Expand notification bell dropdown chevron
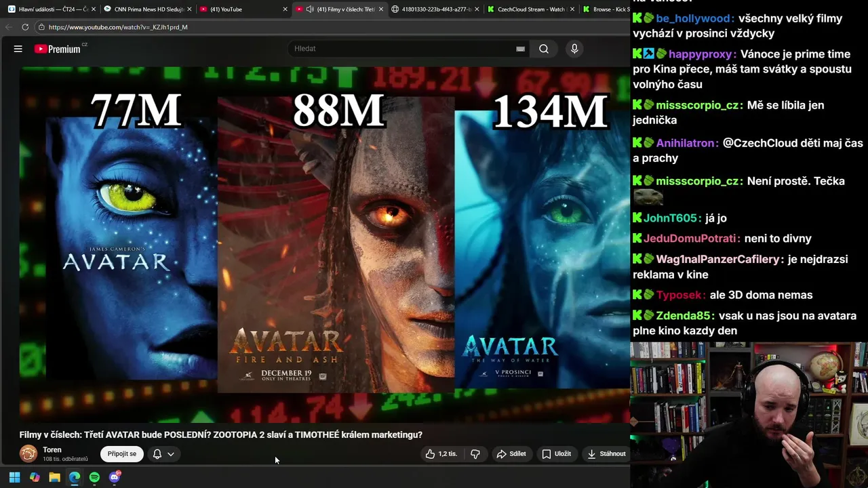The width and height of the screenshot is (868, 488). coord(171,454)
